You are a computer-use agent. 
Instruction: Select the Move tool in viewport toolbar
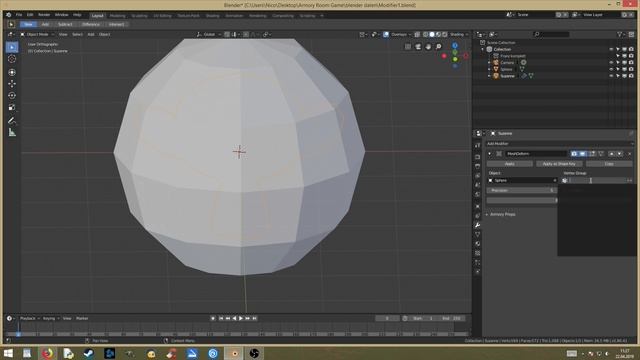point(12,84)
